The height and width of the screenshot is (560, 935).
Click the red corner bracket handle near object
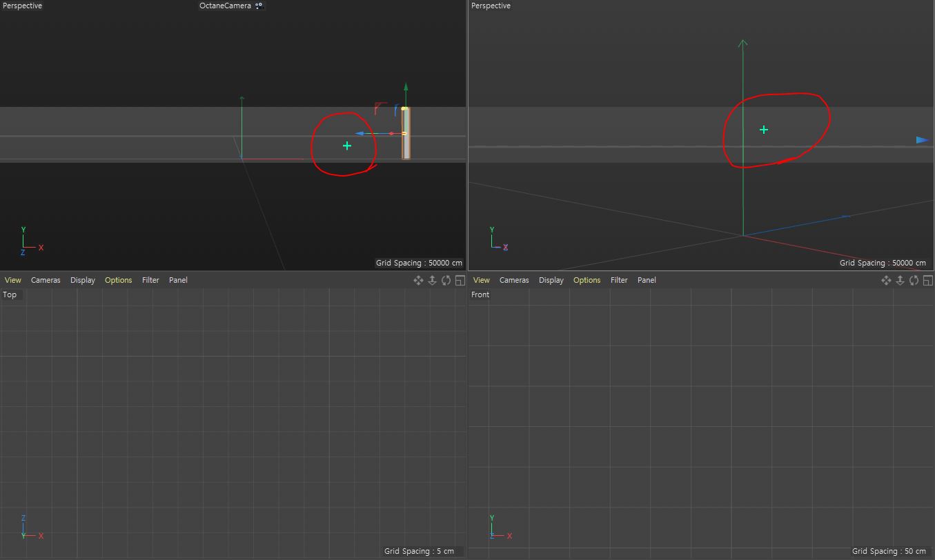click(380, 108)
